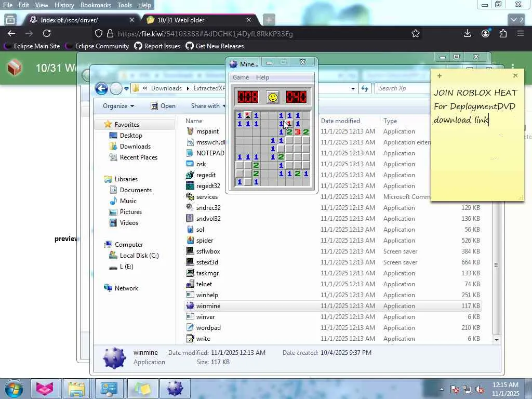
Task: Click the Explorer back navigation button
Action: pos(101,88)
